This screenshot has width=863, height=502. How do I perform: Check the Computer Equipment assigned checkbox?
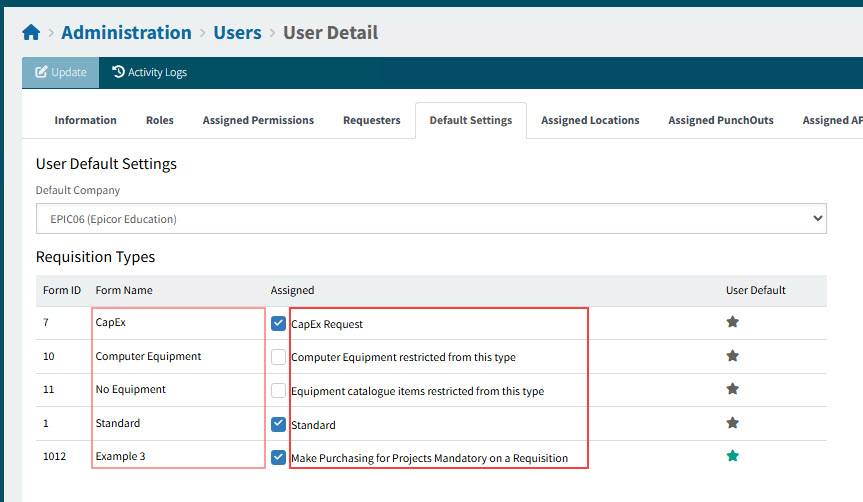point(278,357)
